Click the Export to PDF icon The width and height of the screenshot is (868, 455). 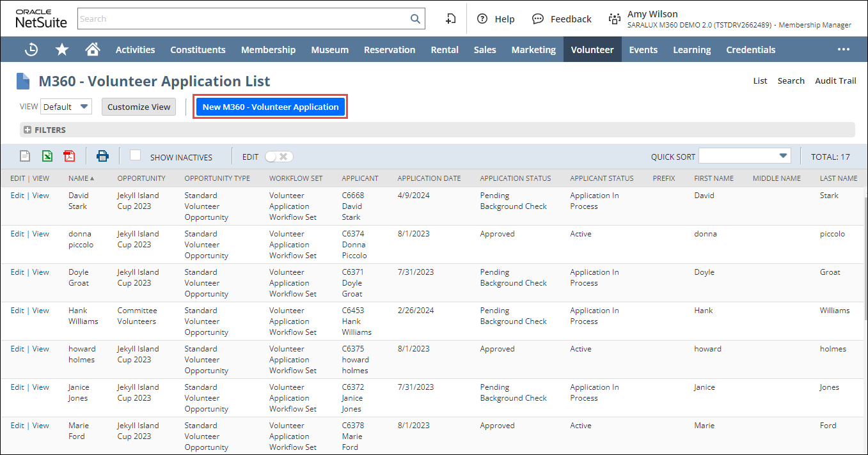(69, 156)
